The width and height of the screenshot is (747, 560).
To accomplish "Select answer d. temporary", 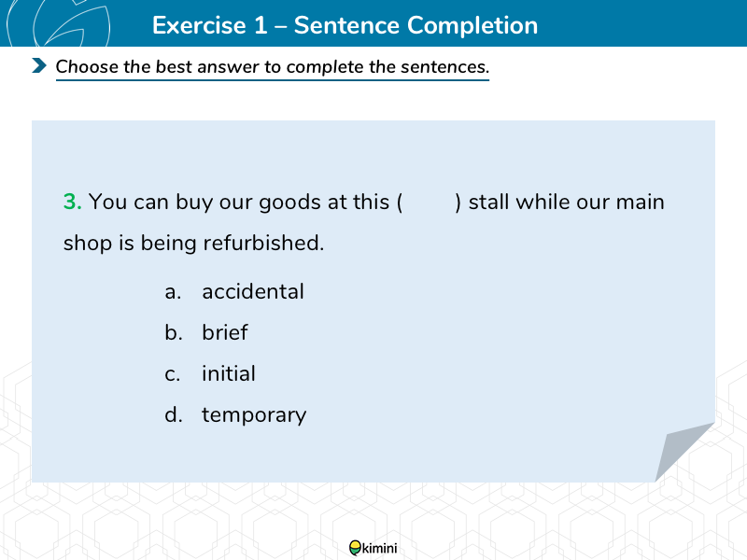I will tap(235, 415).
